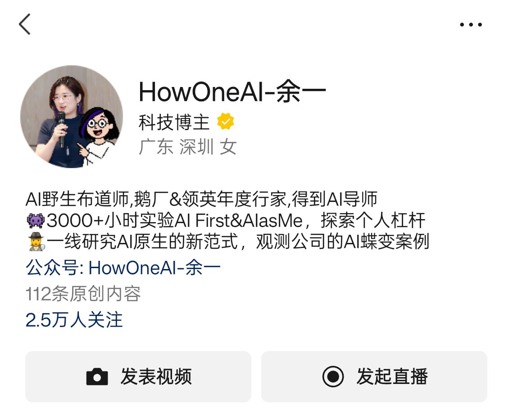Open the profile avatar picture
The width and height of the screenshot is (513, 420).
click(72, 117)
